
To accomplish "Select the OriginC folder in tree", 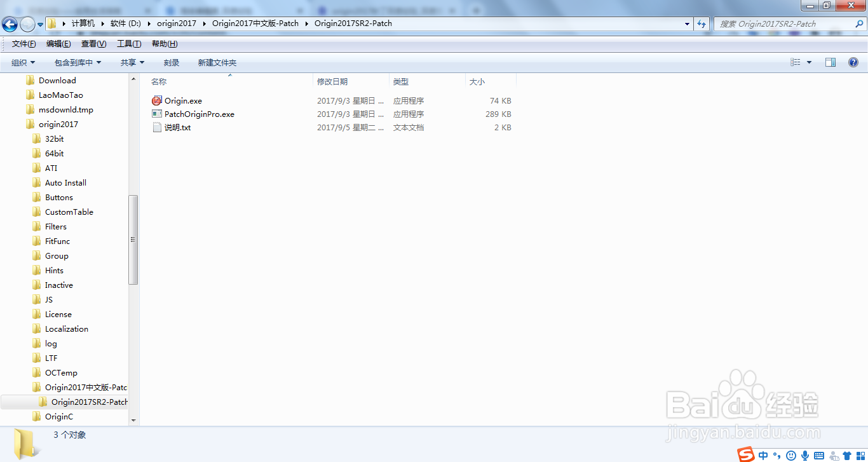I will (x=59, y=416).
